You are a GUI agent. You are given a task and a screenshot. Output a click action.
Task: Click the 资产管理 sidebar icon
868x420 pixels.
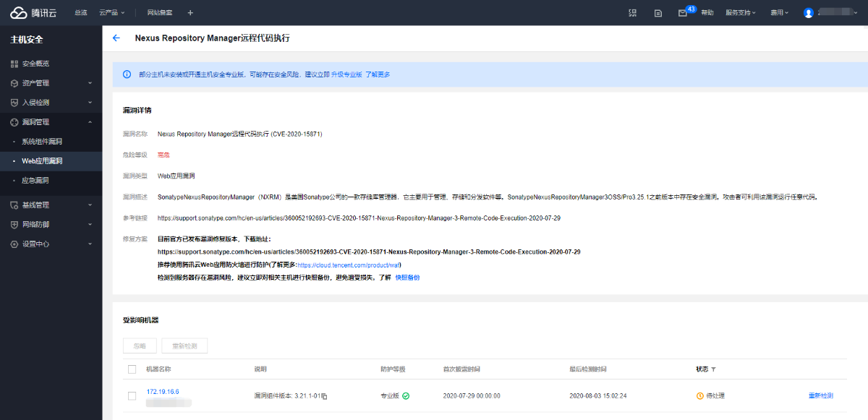point(14,83)
